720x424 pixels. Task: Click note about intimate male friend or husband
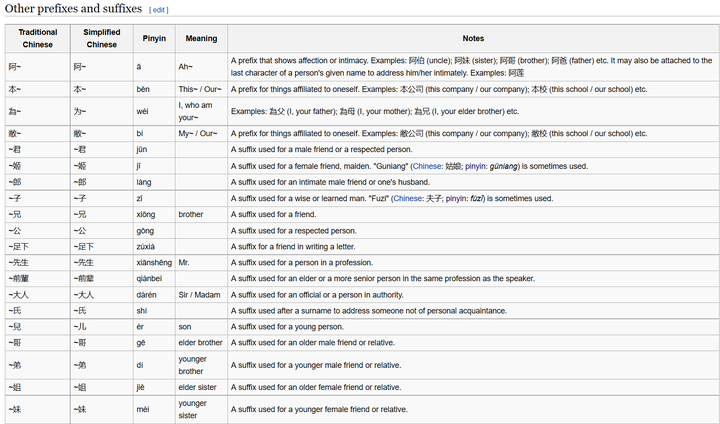(331, 182)
